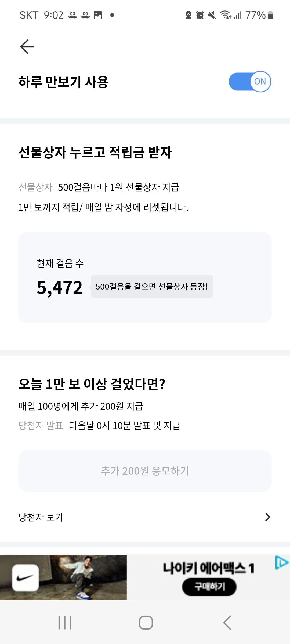290x644 pixels.
Task: Open recent apps with navigation bar icon
Action: (65, 623)
